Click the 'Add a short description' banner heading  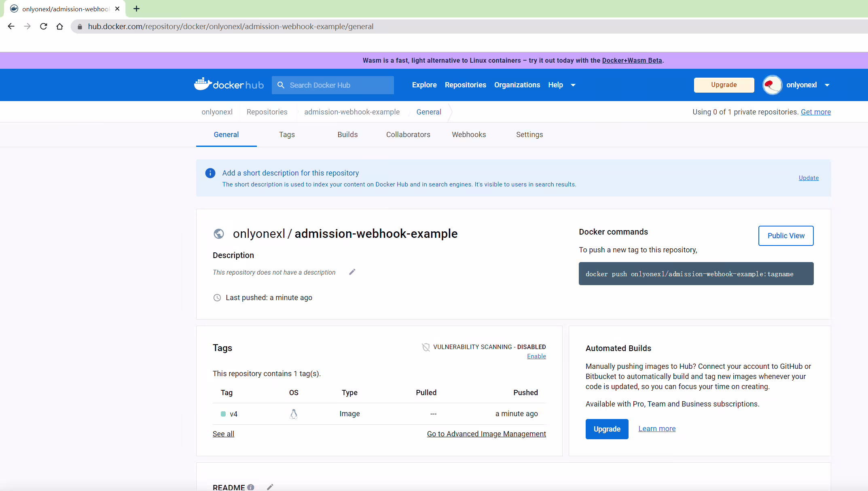[x=290, y=173]
